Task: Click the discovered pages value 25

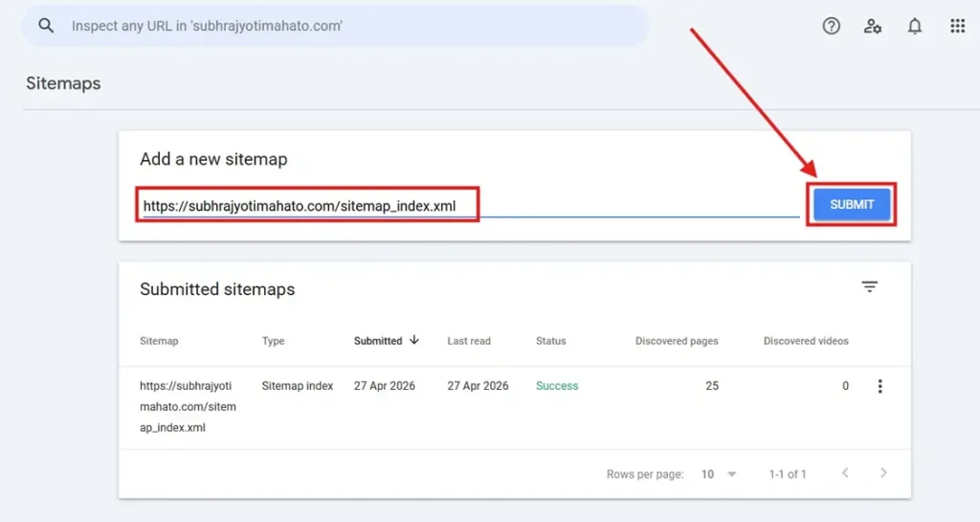Action: 712,386
